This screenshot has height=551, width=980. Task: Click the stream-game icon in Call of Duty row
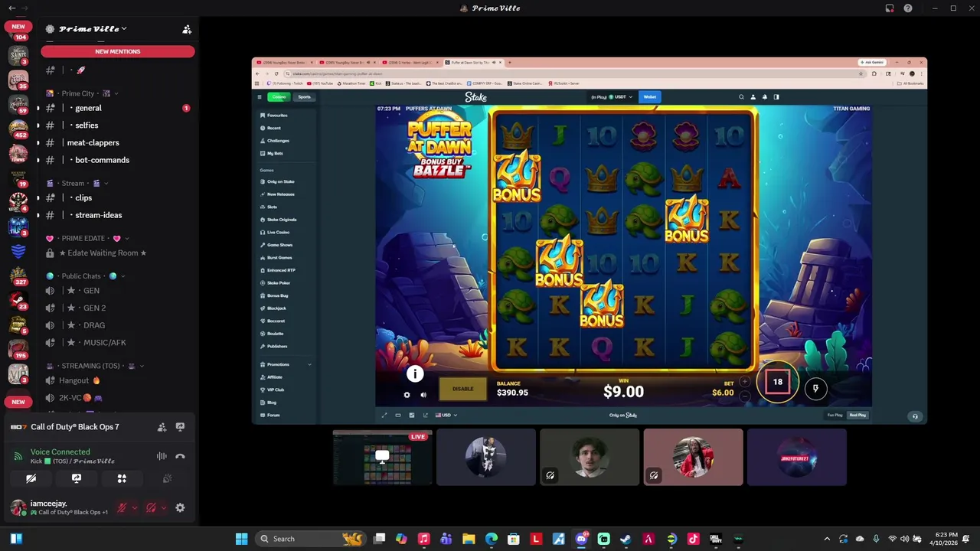(180, 427)
